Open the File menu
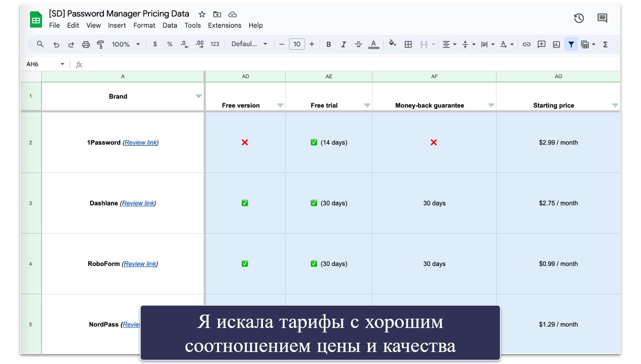The height and width of the screenshot is (364, 641). click(54, 25)
